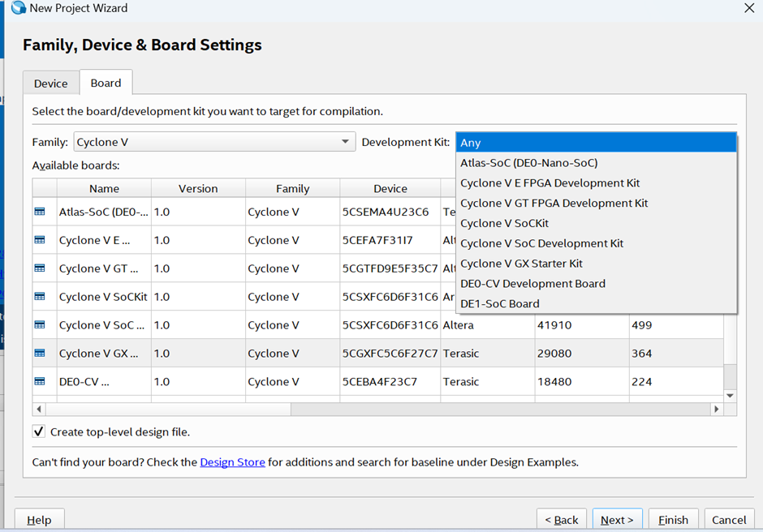Open the Design Store link
Screen dimensions: 763x532
232,462
